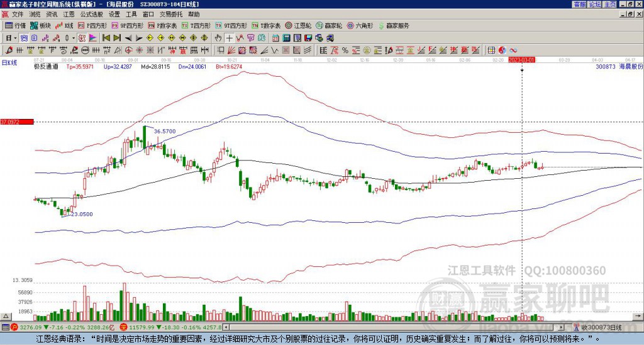Click the gold coin 金 circle icon

367,50
